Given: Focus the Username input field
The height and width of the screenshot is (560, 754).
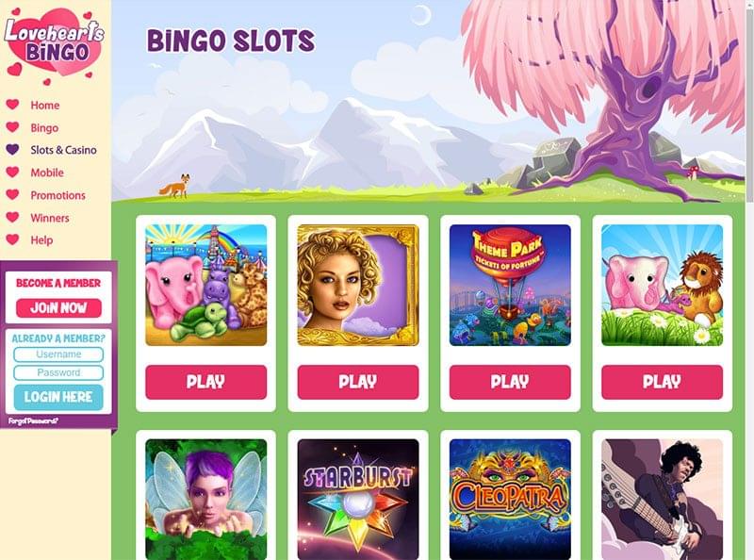Looking at the screenshot, I should (x=58, y=354).
